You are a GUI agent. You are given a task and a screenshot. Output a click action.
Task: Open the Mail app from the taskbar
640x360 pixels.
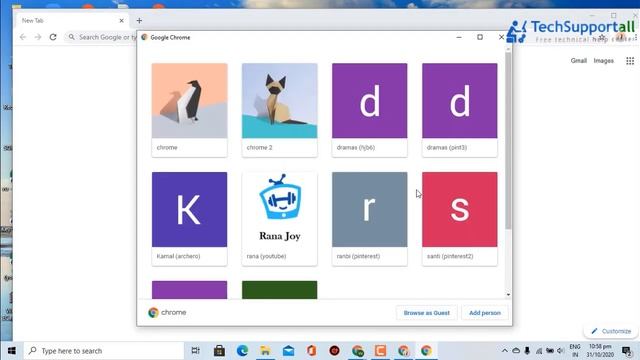point(289,351)
